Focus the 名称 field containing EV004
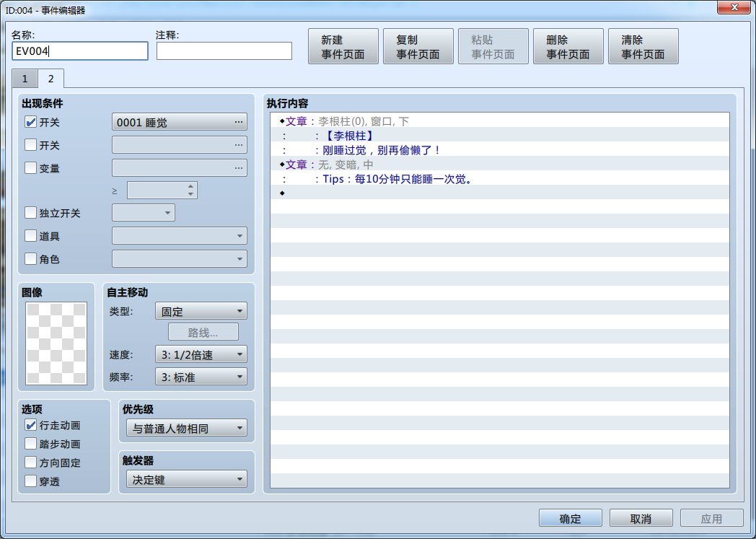 point(80,51)
